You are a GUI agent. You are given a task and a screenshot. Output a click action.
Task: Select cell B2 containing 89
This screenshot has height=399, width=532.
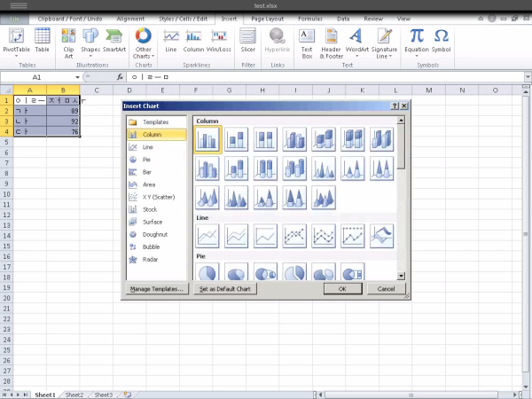64,111
